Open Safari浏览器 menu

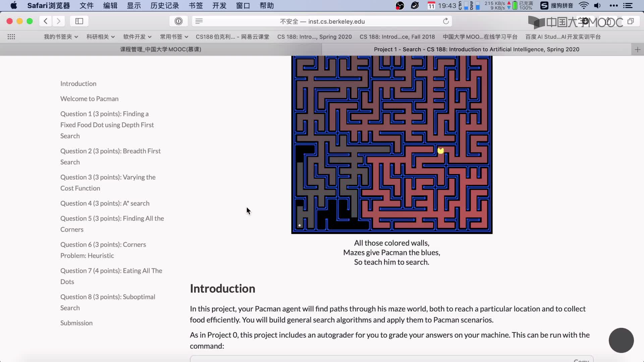49,5
